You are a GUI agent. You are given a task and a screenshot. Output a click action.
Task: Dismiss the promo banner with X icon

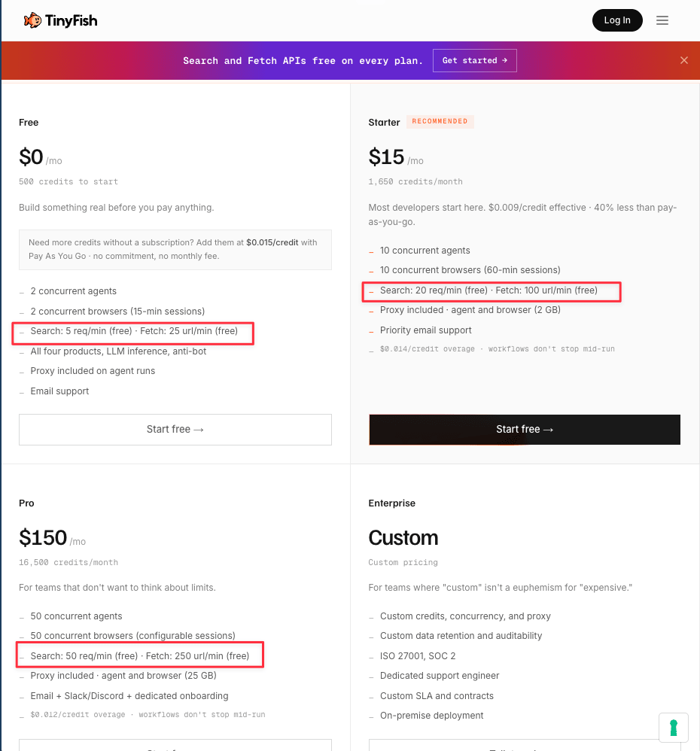tap(683, 60)
